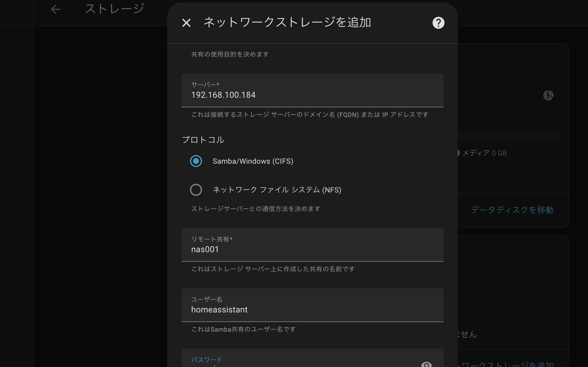Click the ストレージ page title
Viewport: 588px width, 367px height.
pos(115,9)
